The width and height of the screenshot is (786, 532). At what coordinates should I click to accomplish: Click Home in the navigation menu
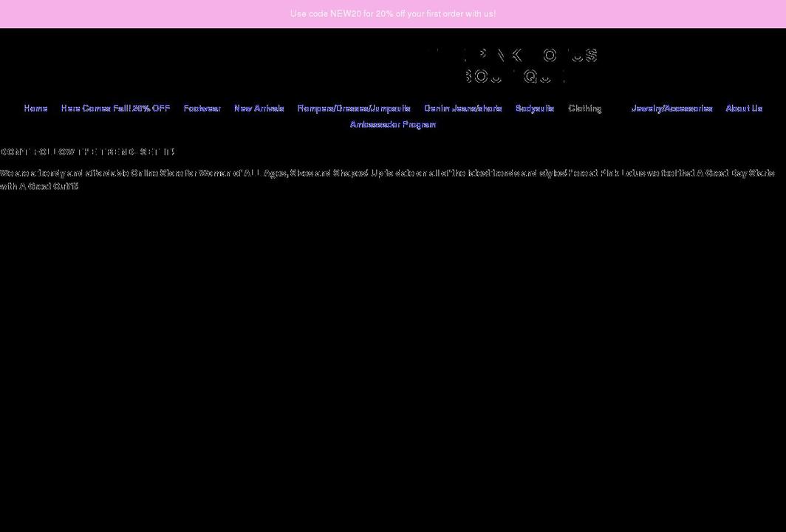(x=35, y=108)
